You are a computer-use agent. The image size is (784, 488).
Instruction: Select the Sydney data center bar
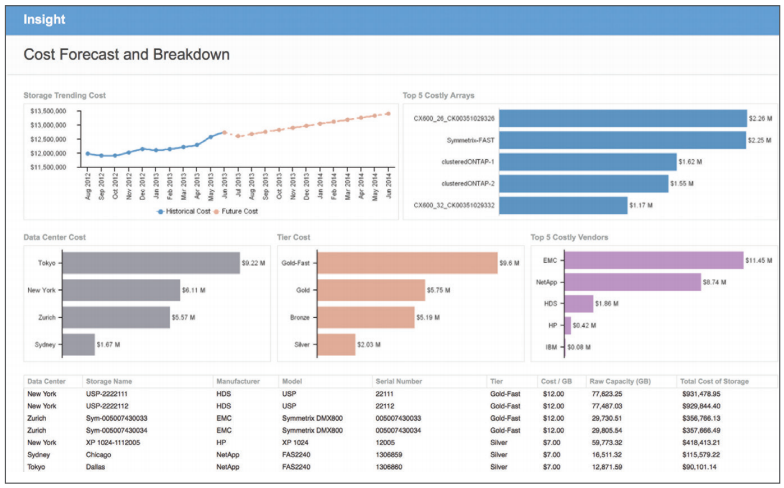click(78, 344)
